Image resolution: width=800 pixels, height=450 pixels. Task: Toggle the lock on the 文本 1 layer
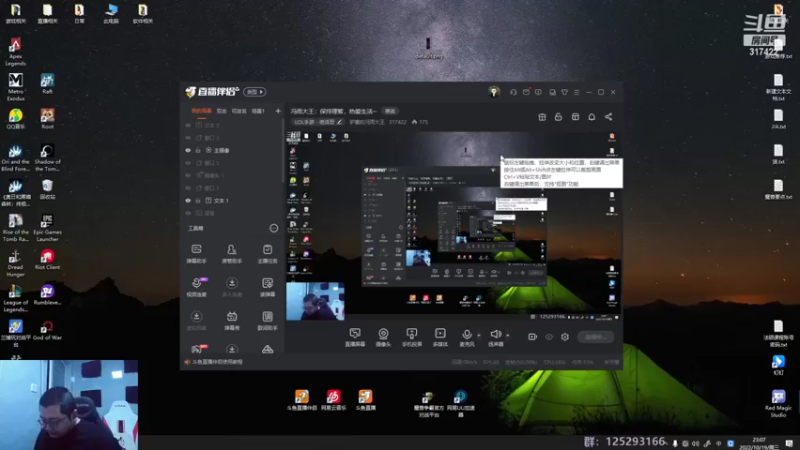pyautogui.click(x=198, y=201)
